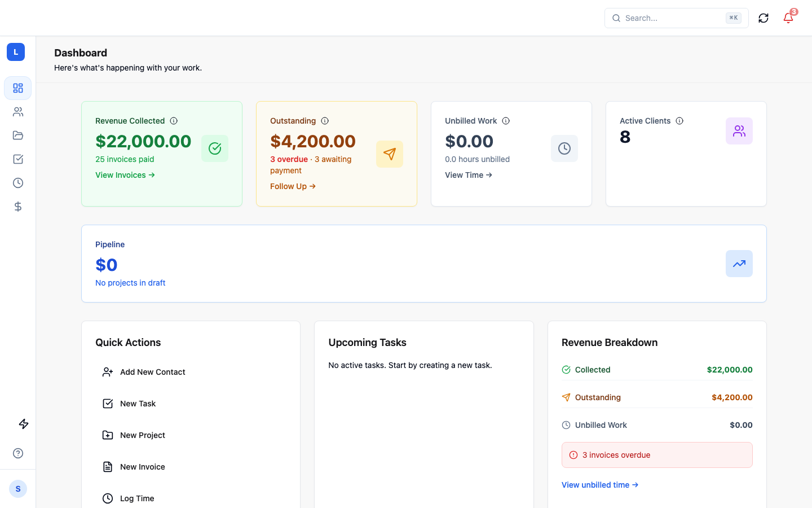Open the Time tracking clock icon
Image resolution: width=812 pixels, height=508 pixels.
[17, 183]
